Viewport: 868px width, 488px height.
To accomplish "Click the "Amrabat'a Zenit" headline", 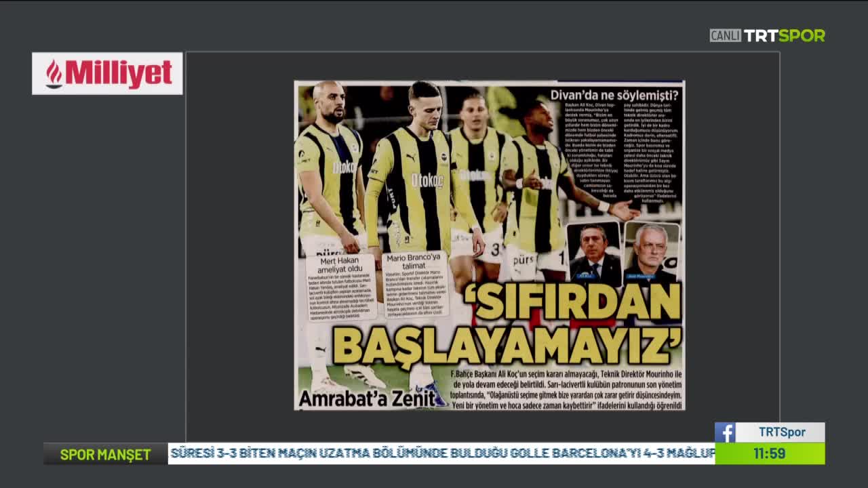I will (367, 398).
